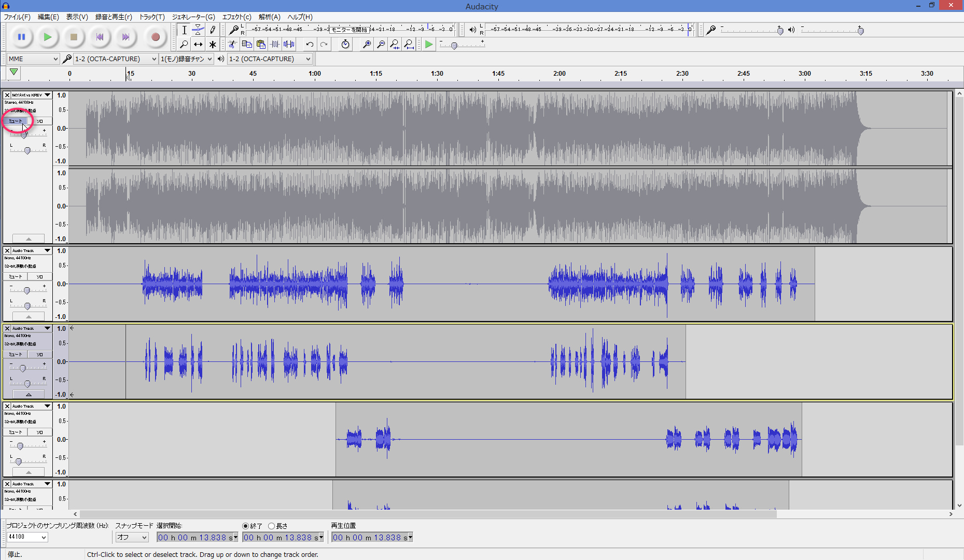Image resolution: width=964 pixels, height=560 pixels.
Task: Solo the yellow-highlighted selected Audio Track
Action: 40,354
